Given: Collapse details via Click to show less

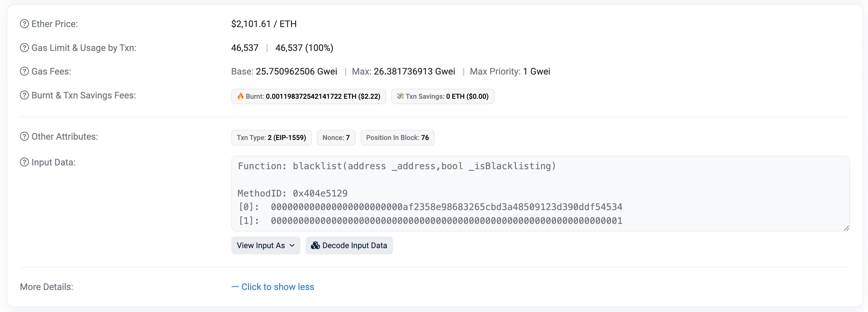Looking at the screenshot, I should coord(273,287).
